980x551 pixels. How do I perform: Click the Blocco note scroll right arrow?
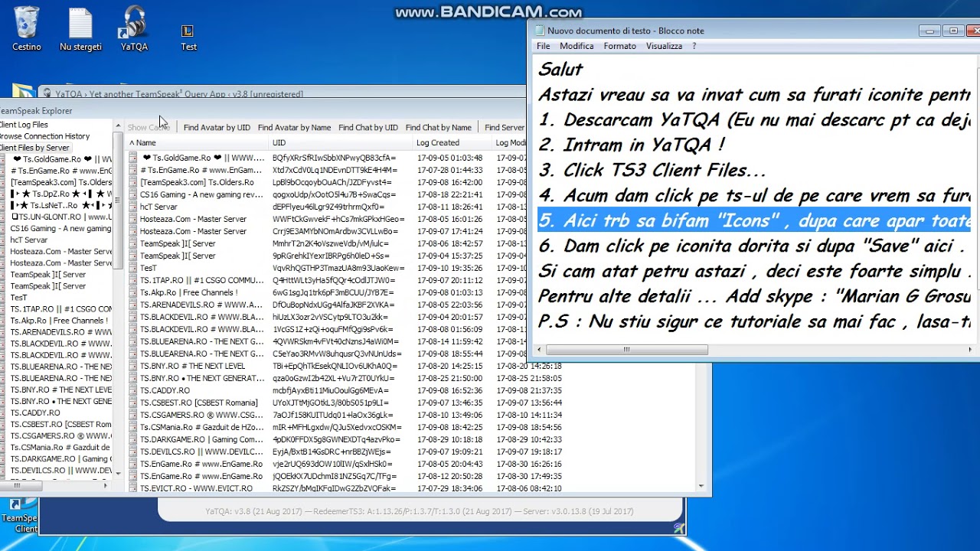(969, 350)
